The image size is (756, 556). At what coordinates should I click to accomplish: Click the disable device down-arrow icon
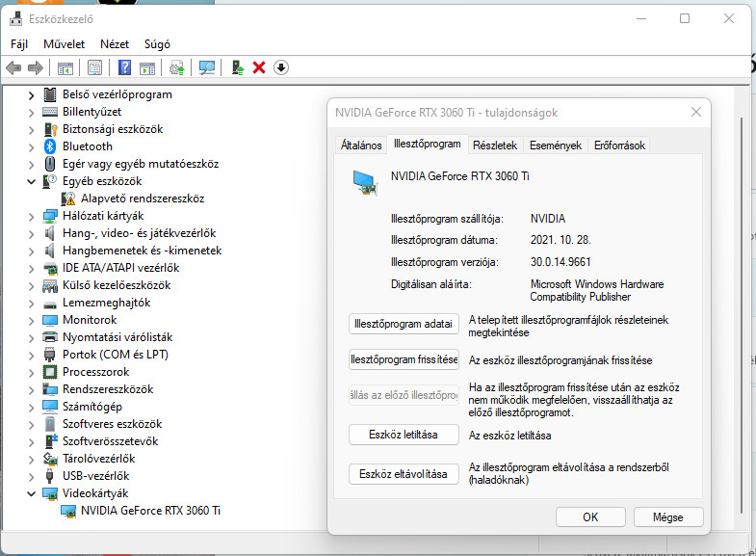pyautogui.click(x=280, y=67)
